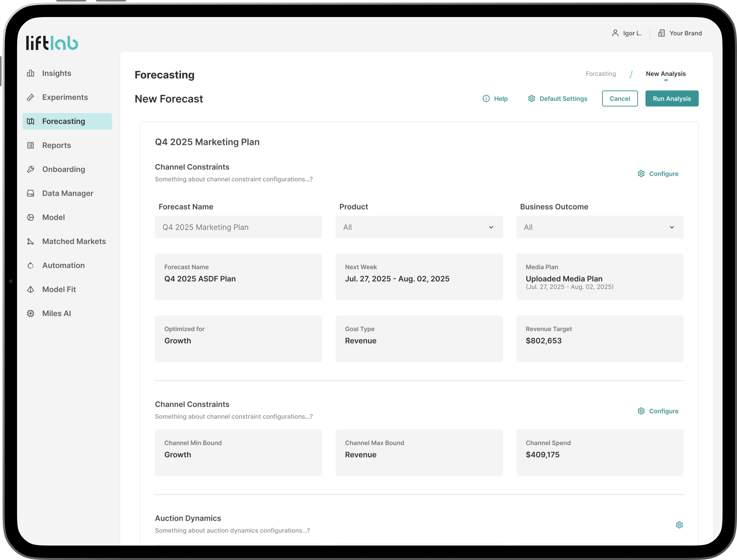Click the Insights bar chart icon
This screenshot has width=737, height=560.
31,73
